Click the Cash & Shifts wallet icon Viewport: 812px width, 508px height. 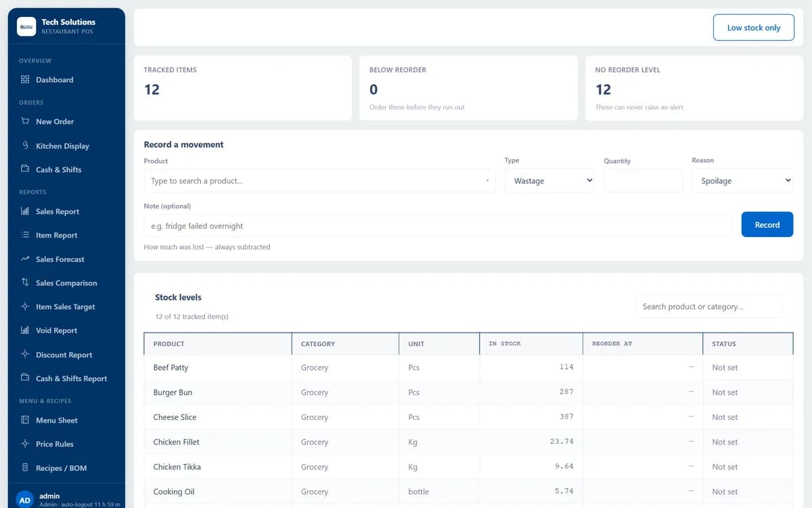[x=25, y=169]
